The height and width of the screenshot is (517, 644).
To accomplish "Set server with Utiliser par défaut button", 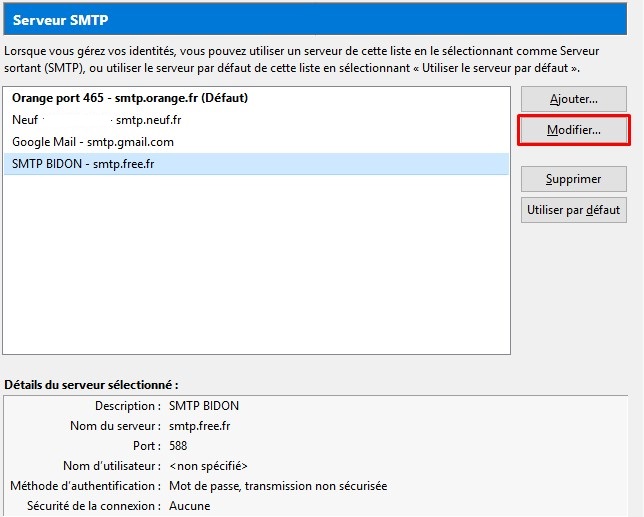I will (574, 210).
